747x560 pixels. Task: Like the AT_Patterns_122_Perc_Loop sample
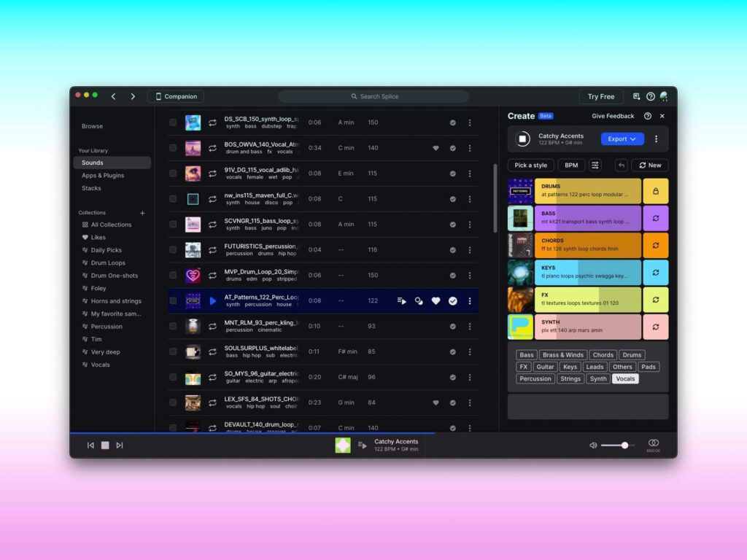pos(436,301)
